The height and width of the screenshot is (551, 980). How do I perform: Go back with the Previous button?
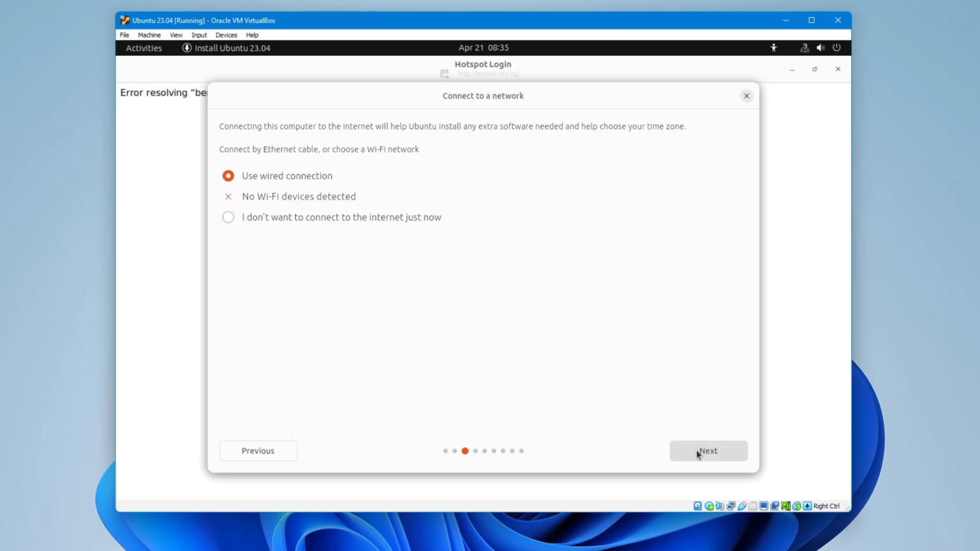click(x=258, y=451)
